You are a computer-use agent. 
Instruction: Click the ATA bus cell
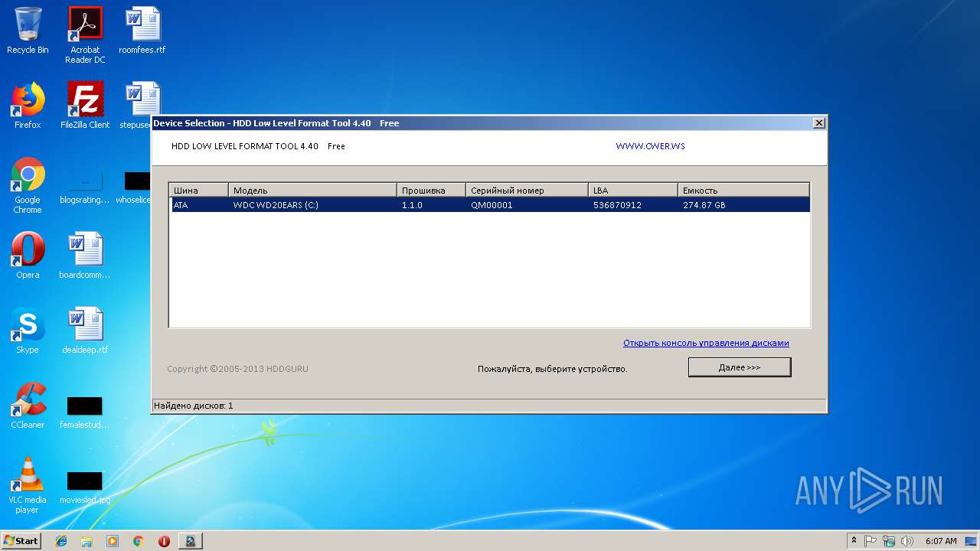(181, 205)
